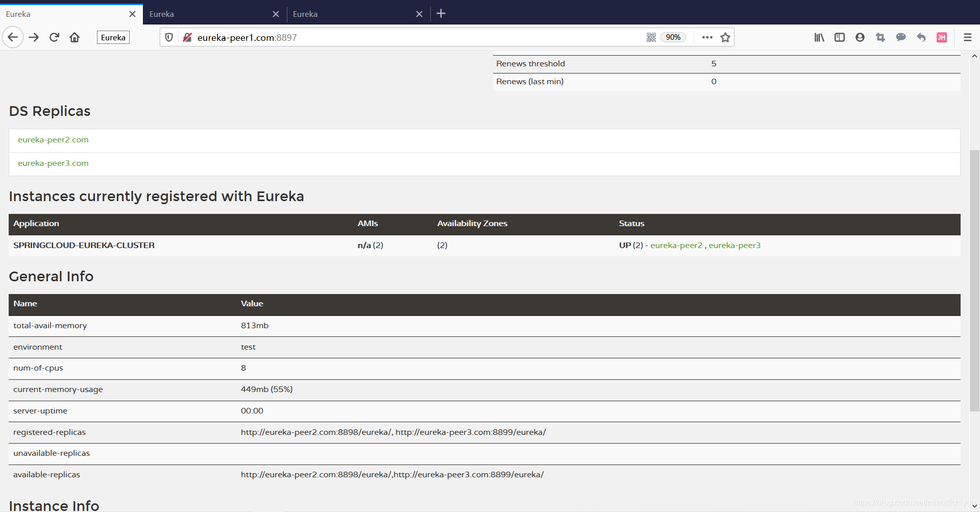Image resolution: width=980 pixels, height=512 pixels.
Task: Bookmark this page with the star
Action: 725,37
